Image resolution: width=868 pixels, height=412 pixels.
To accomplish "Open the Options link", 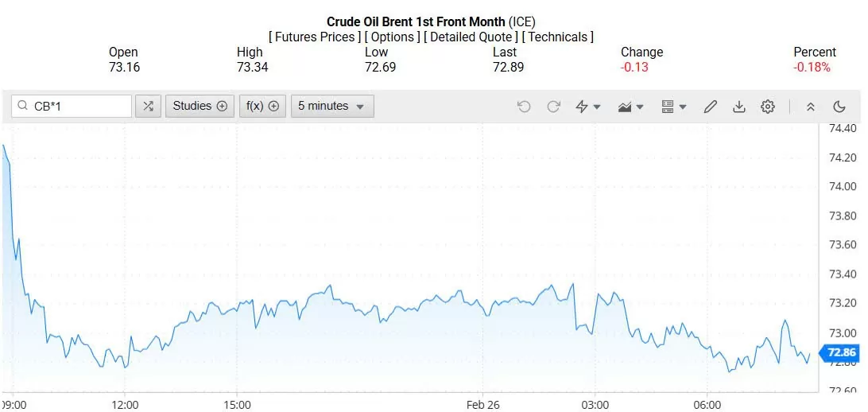I will [393, 37].
